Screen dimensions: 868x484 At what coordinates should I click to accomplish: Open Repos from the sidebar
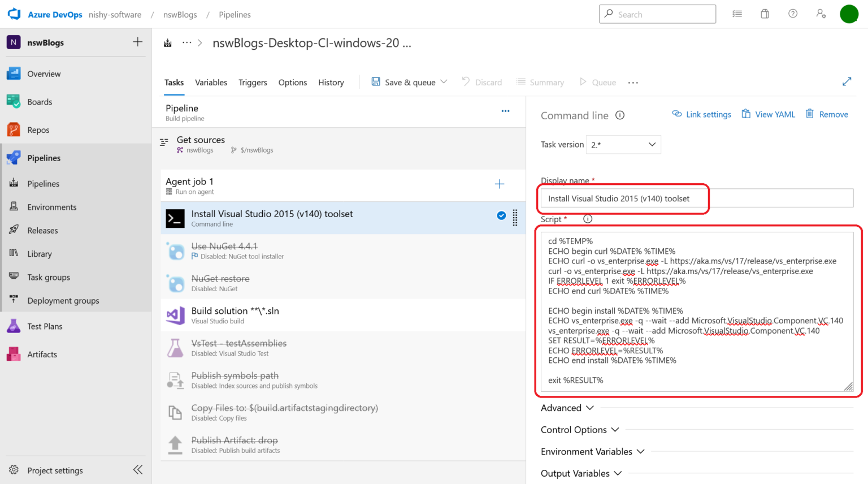(x=38, y=129)
